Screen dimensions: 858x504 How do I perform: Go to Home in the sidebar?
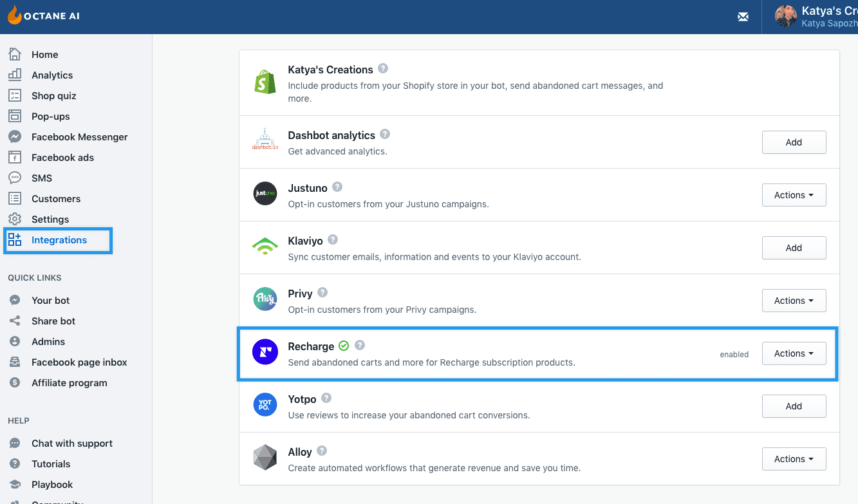[44, 55]
